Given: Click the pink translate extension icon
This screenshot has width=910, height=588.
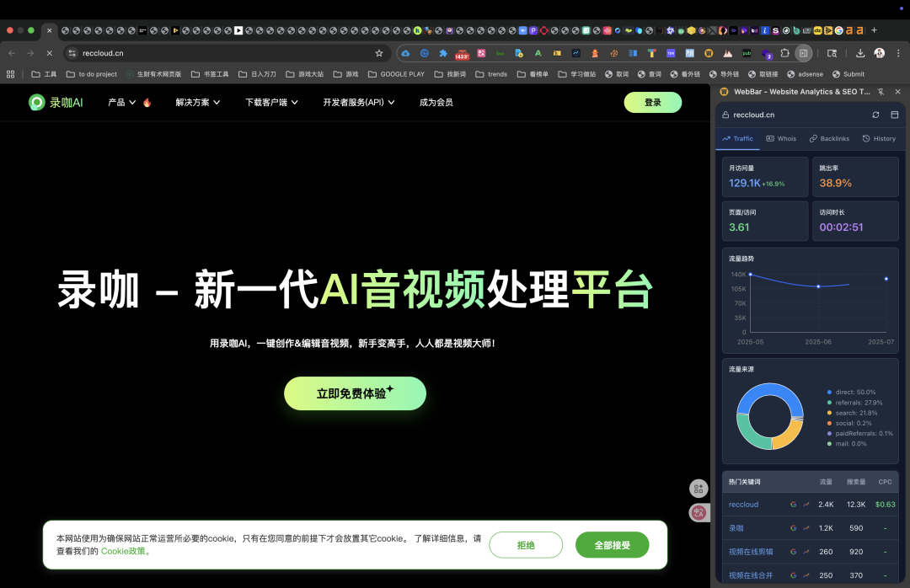Looking at the screenshot, I should [481, 53].
